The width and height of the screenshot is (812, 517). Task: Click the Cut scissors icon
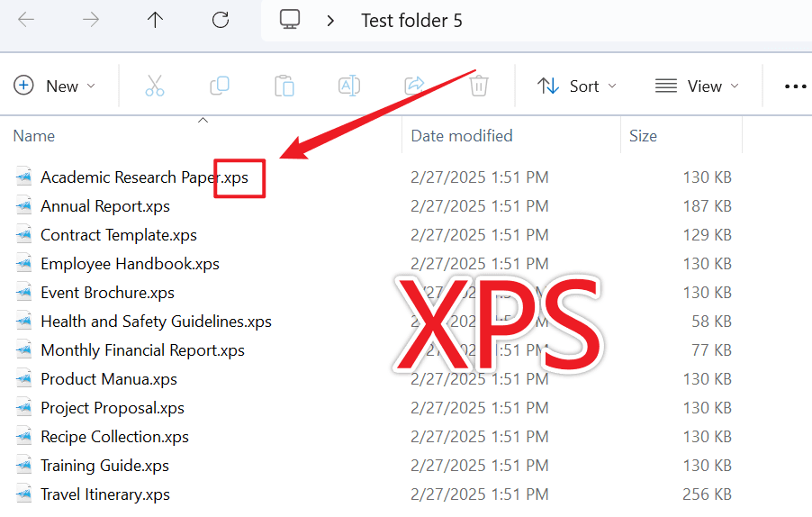tap(155, 86)
